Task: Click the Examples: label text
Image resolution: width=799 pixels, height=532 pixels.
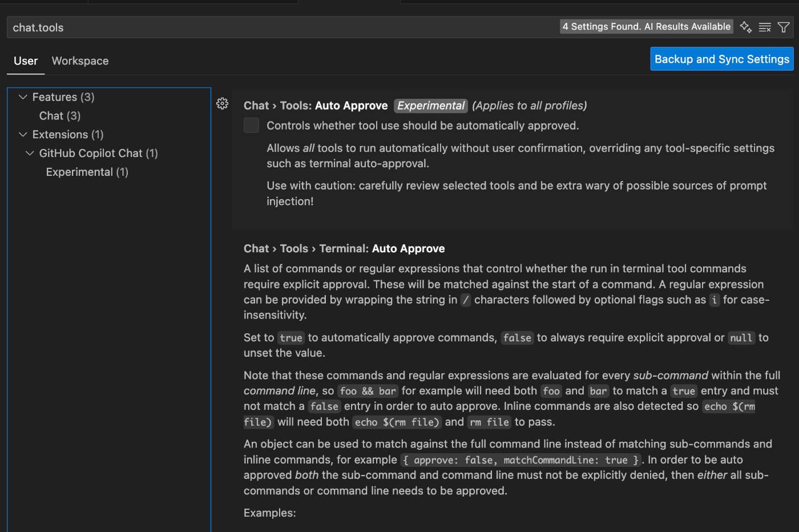Action: [x=270, y=513]
